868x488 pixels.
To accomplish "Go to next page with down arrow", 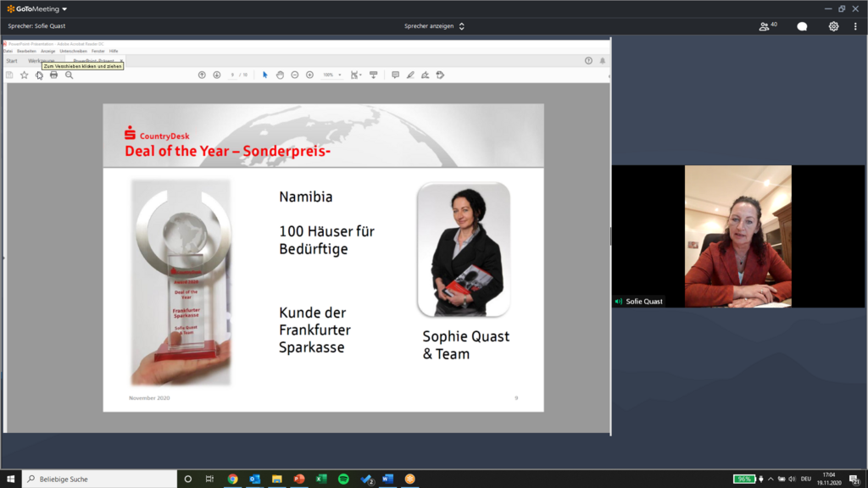I will (216, 75).
